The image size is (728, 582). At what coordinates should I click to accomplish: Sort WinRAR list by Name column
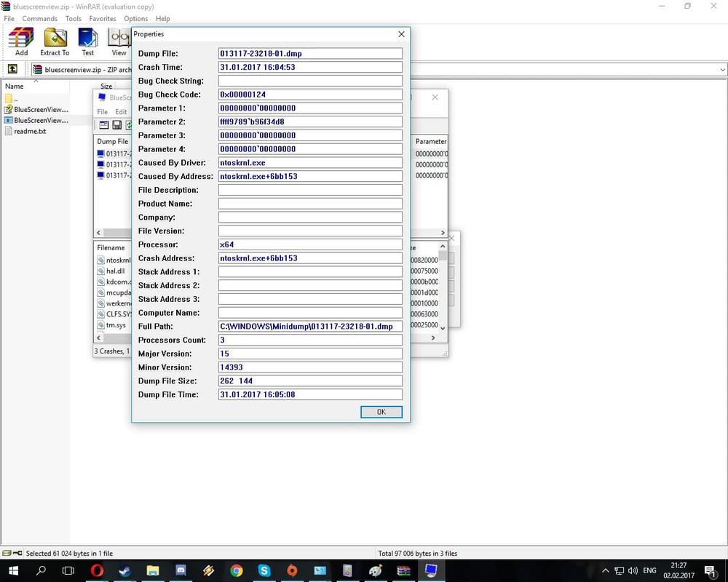click(x=36, y=86)
